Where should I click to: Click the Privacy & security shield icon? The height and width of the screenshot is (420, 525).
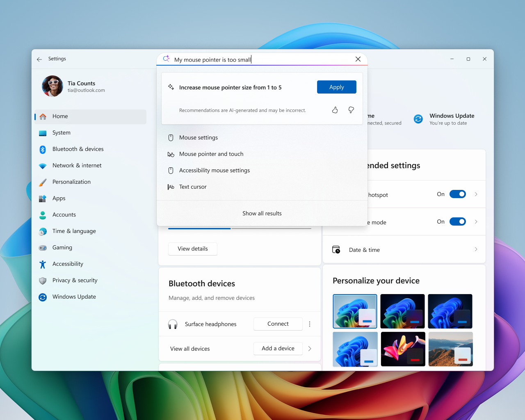click(43, 281)
